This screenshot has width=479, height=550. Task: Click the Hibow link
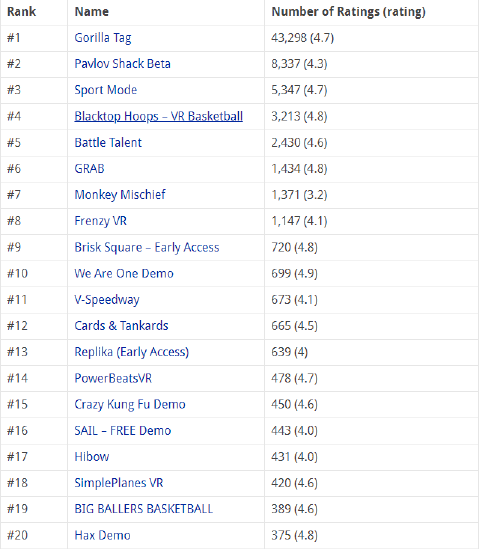(x=92, y=457)
